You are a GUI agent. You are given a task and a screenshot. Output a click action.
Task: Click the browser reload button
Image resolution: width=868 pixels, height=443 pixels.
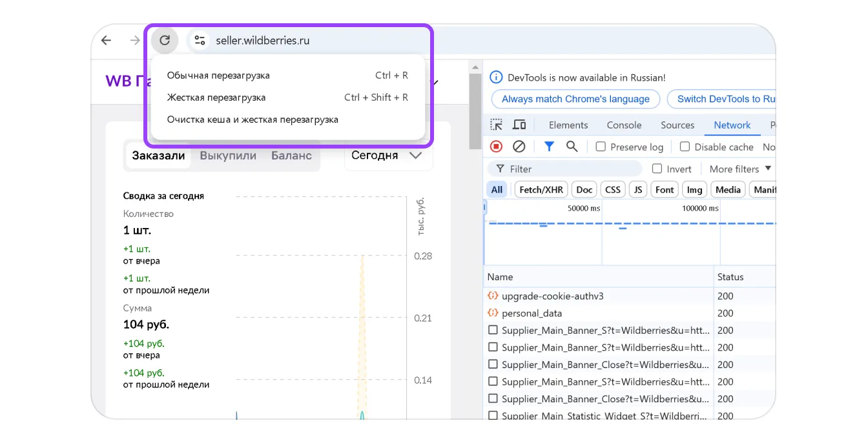click(x=165, y=41)
